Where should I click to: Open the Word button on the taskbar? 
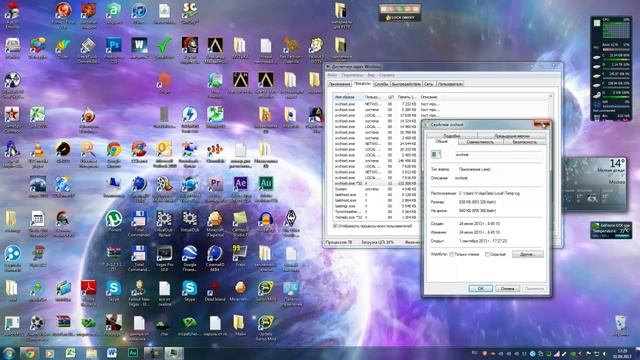pyautogui.click(x=111, y=353)
